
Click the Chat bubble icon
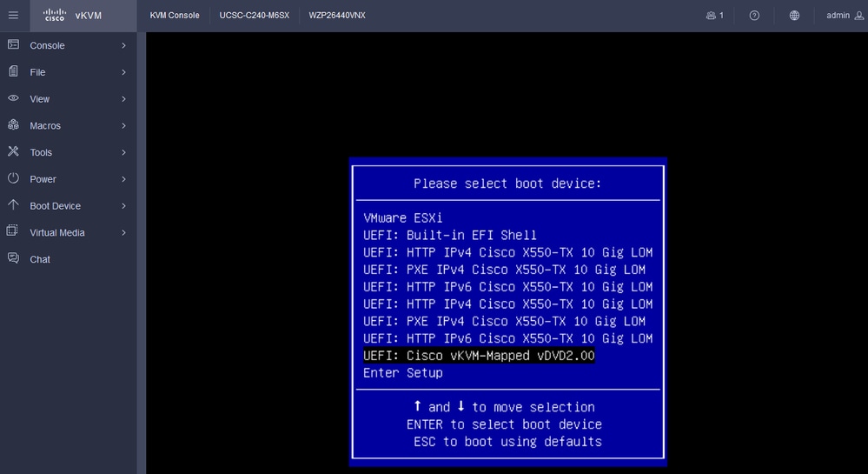click(13, 257)
